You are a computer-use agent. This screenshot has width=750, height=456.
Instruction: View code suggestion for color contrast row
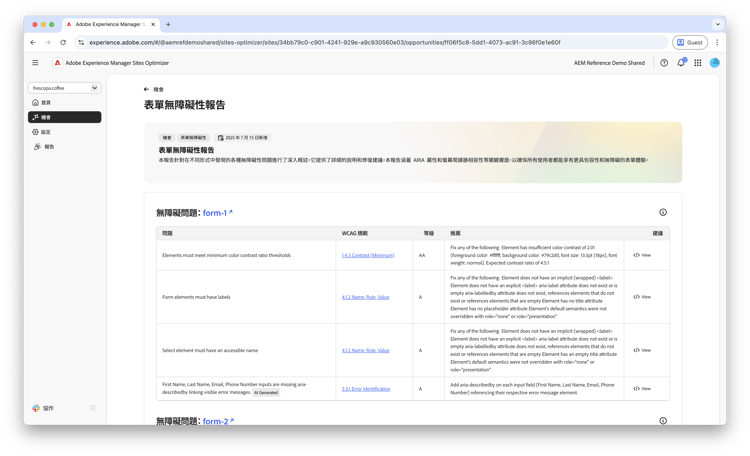tap(642, 256)
